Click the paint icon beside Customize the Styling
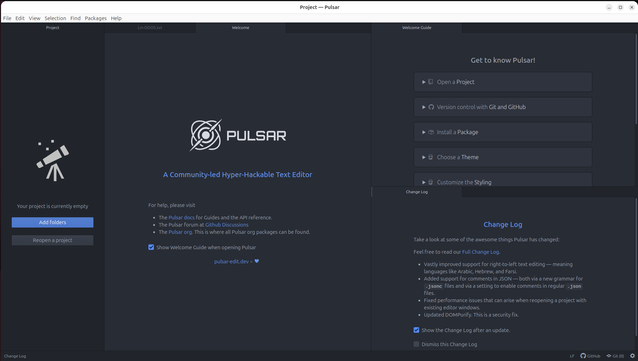The width and height of the screenshot is (638, 361). pos(430,182)
